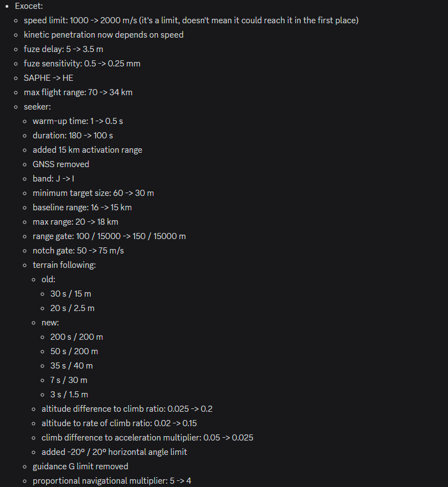Click the fuze sensitivity 0.5 -> 0.25 mm entry
This screenshot has height=487, width=448.
82,64
